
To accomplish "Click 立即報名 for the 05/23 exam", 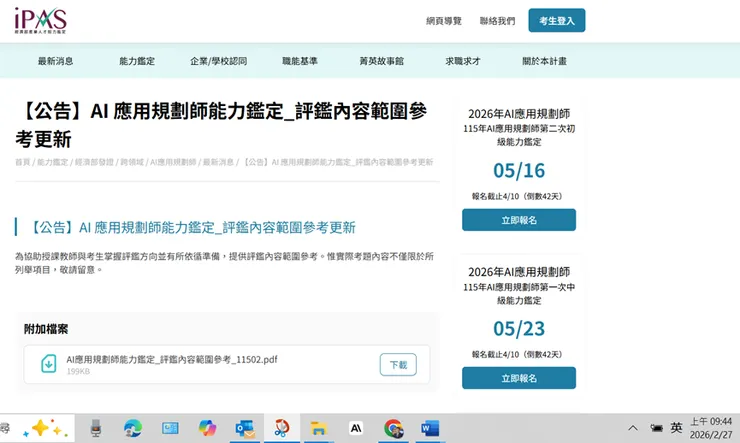I will pos(519,378).
